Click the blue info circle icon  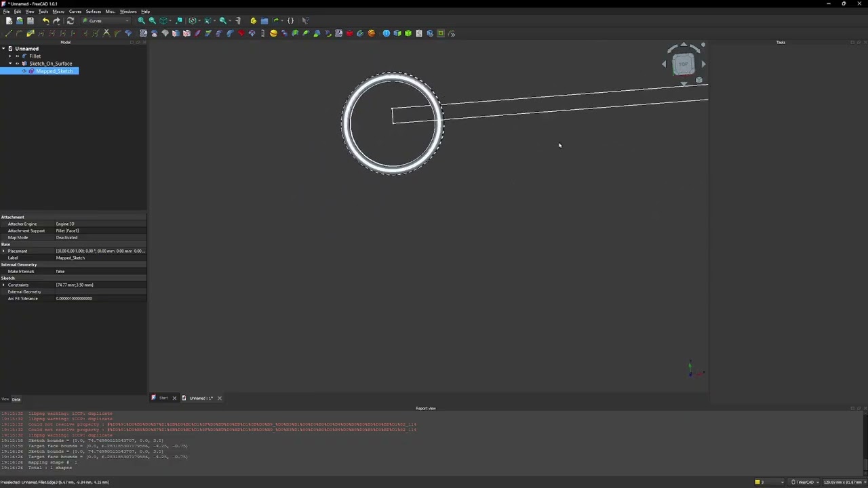point(387,33)
